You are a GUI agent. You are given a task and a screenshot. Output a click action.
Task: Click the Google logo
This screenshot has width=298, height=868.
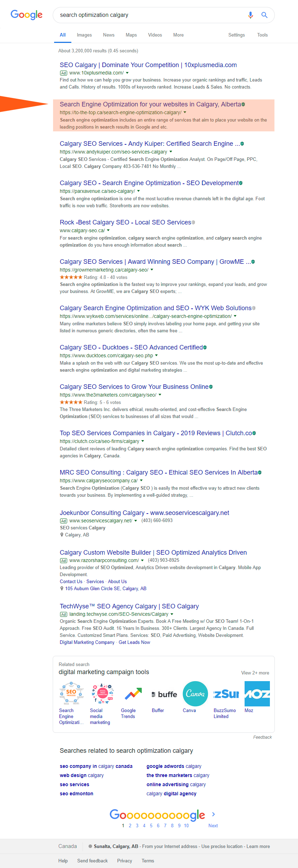[x=26, y=15]
